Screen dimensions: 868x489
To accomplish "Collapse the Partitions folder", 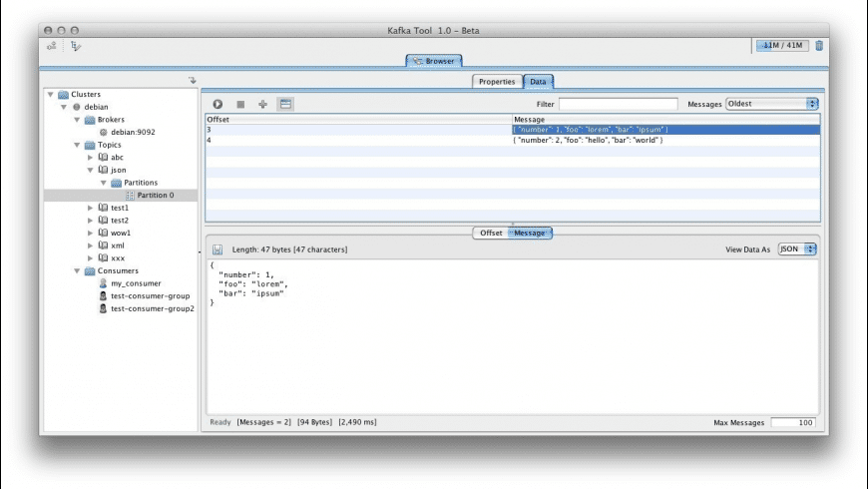I will click(104, 183).
